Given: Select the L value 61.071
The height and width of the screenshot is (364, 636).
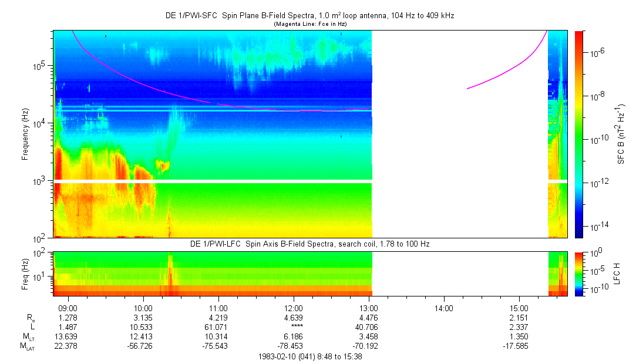Looking at the screenshot, I should [x=218, y=327].
